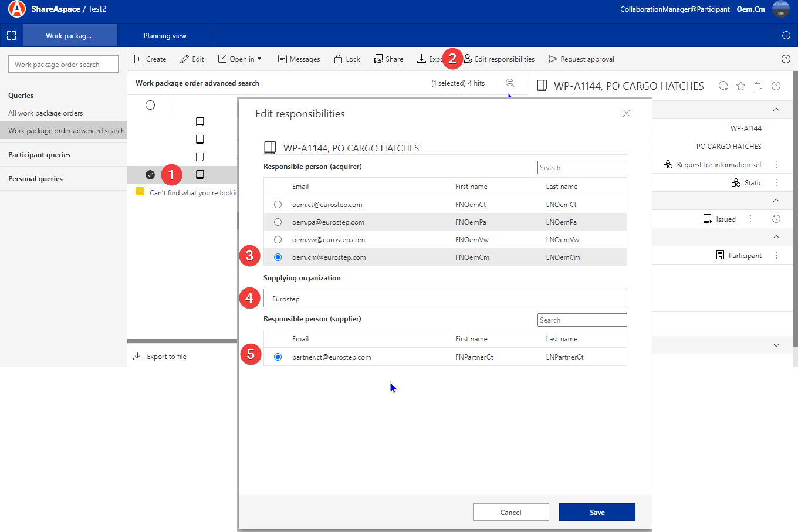Image resolution: width=798 pixels, height=532 pixels.
Task: Click the help question mark in toolbar
Action: click(x=786, y=59)
